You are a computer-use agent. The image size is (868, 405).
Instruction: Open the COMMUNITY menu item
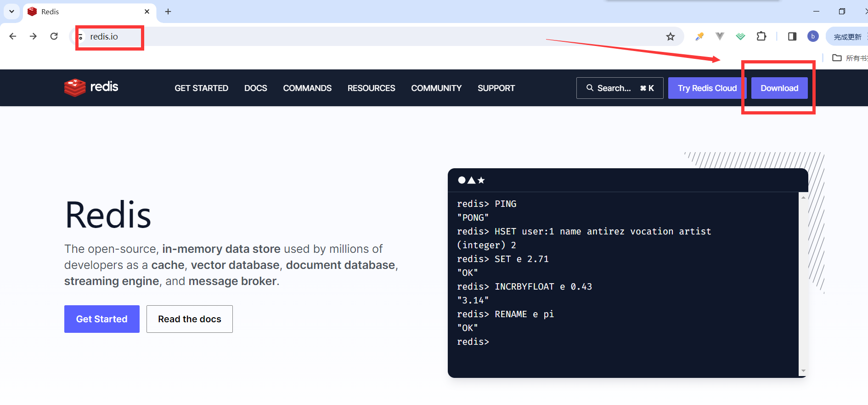pyautogui.click(x=436, y=88)
